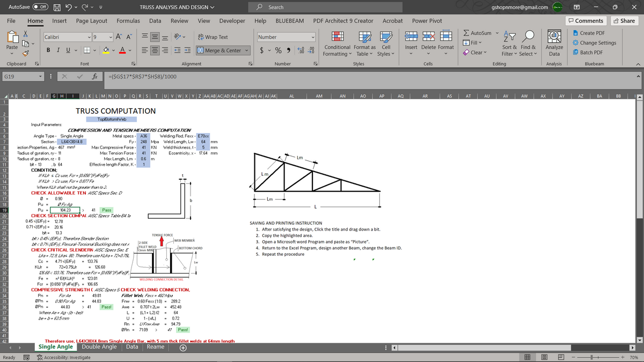Click Sort & Filter icon
This screenshot has height=362, width=644.
(x=509, y=36)
